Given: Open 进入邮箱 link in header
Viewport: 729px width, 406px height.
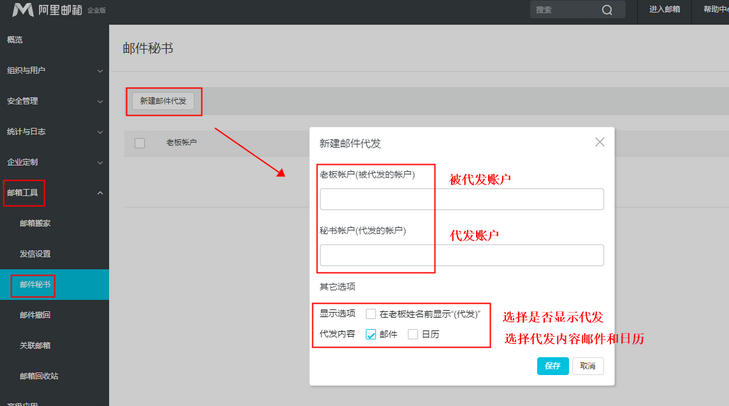Looking at the screenshot, I should (664, 9).
